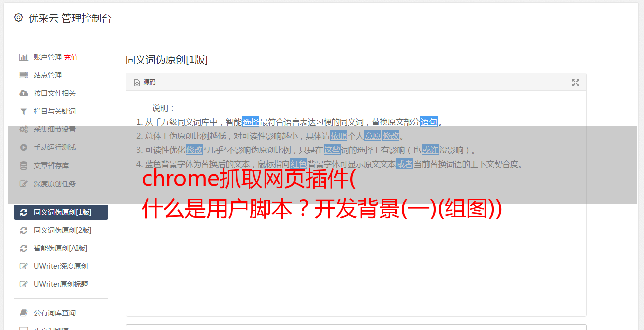Click the gear icon beside 优采云 管理控制台

[19, 18]
